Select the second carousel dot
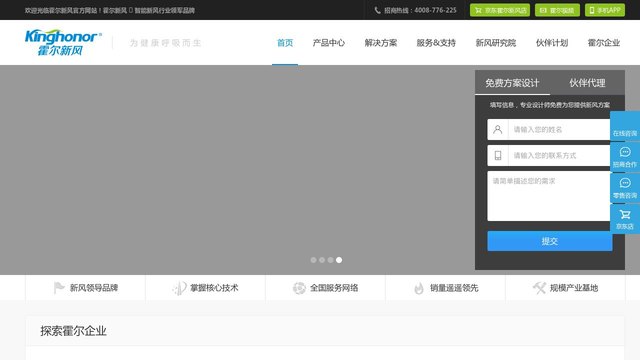Viewport: 640px width, 360px height. pyautogui.click(x=322, y=260)
